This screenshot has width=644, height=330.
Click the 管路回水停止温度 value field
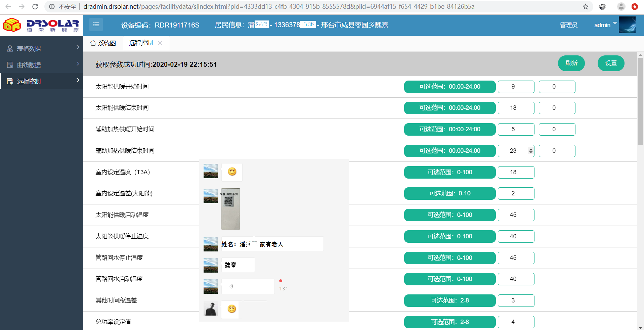(516, 258)
